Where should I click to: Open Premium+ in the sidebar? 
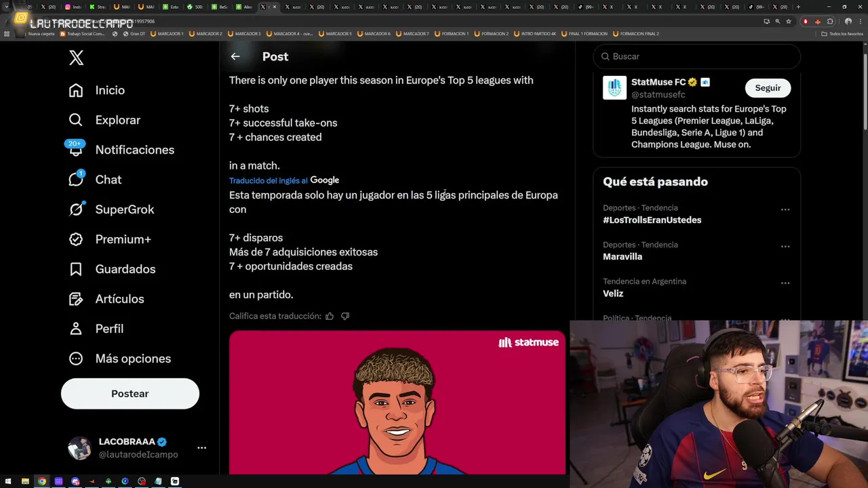[110, 239]
